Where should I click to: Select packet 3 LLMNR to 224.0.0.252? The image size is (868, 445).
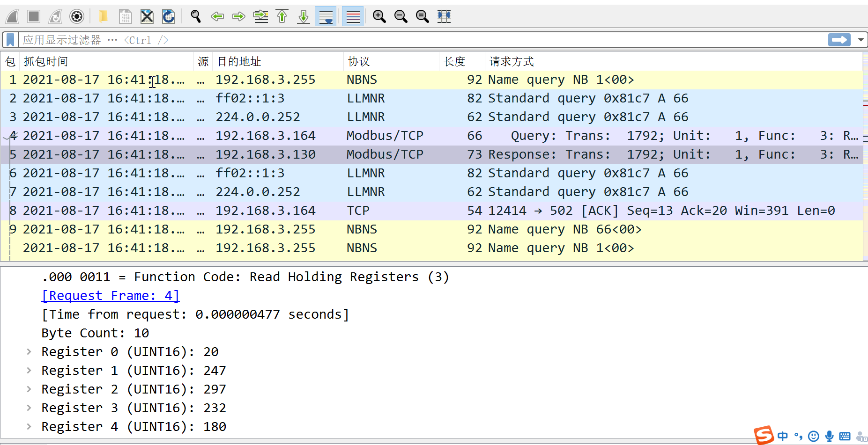(431, 117)
